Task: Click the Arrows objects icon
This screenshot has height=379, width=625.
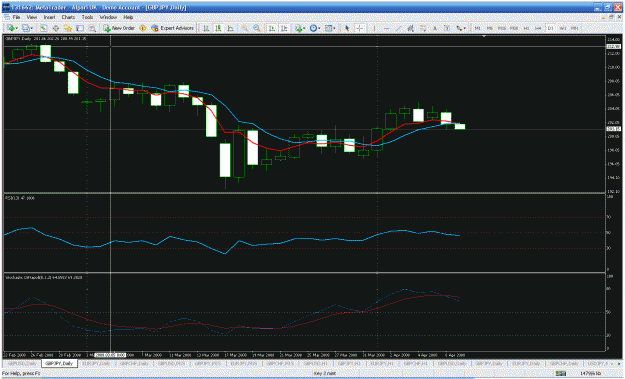Action: pyautogui.click(x=460, y=28)
